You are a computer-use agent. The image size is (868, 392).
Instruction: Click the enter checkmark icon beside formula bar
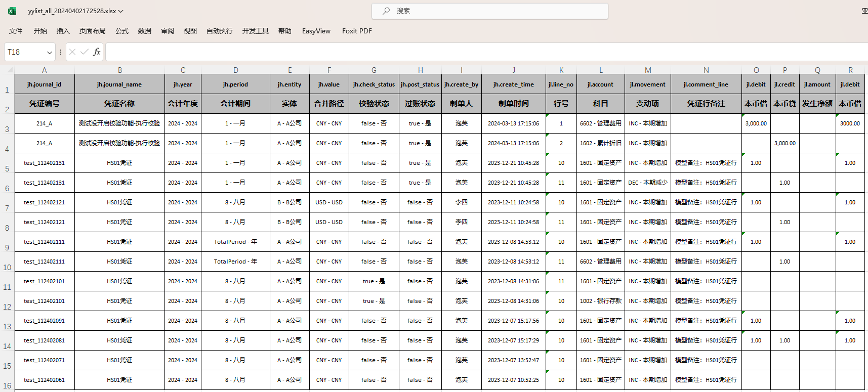(x=84, y=52)
